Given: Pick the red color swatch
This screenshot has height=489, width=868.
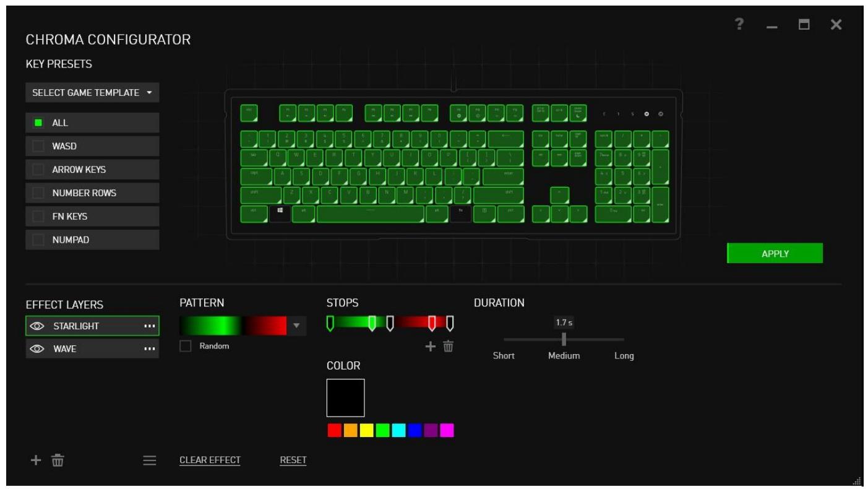Looking at the screenshot, I should pyautogui.click(x=335, y=430).
